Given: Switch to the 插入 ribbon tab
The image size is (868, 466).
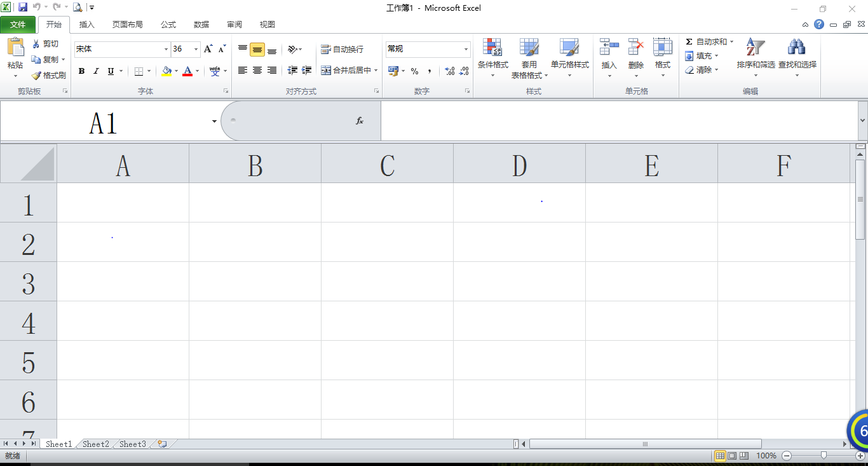Looking at the screenshot, I should pos(87,25).
